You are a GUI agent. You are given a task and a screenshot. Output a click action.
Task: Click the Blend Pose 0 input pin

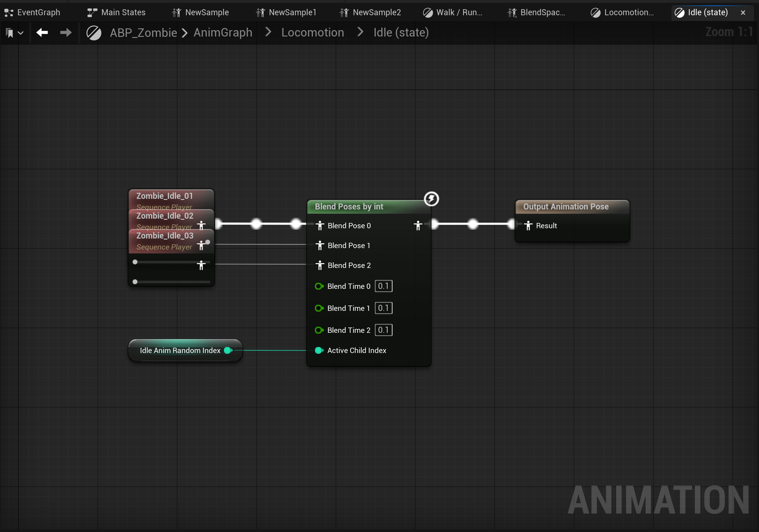(x=320, y=225)
